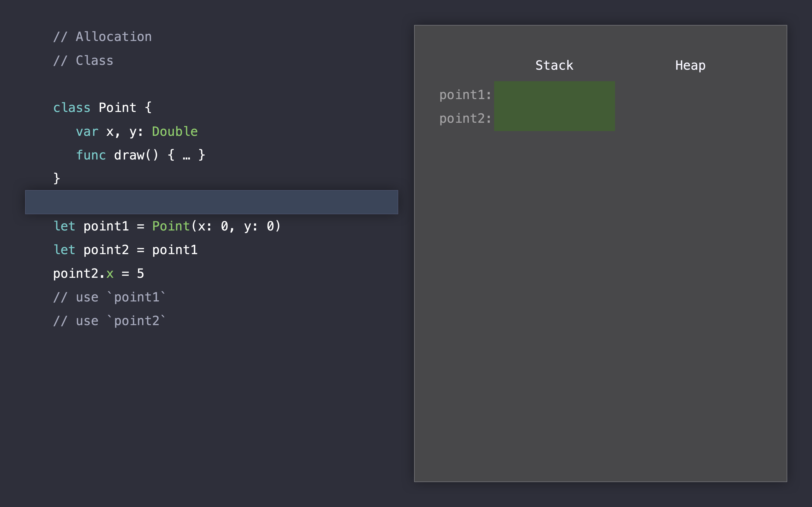The height and width of the screenshot is (507, 812).
Task: Click the green x property in point2.x
Action: [x=110, y=274]
